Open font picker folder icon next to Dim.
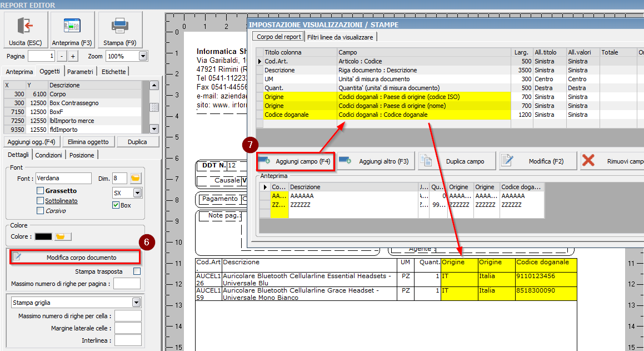This screenshot has height=351, width=644. 136,179
